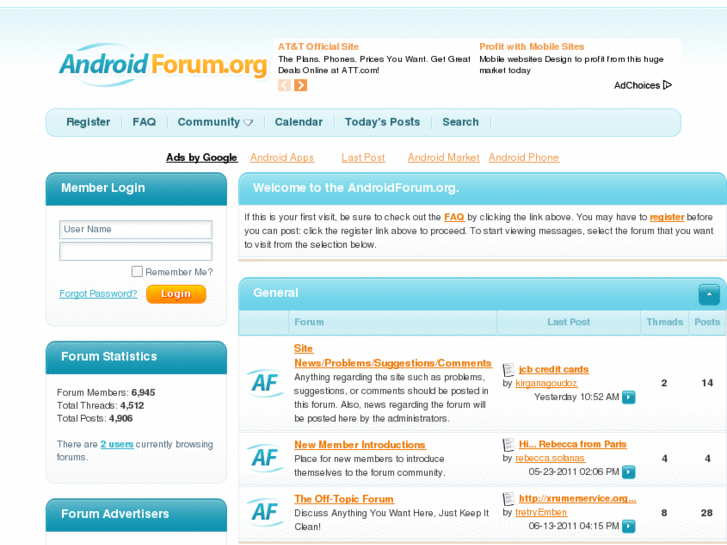727x545 pixels.
Task: Toggle the Remember Me checkbox
Action: click(137, 271)
